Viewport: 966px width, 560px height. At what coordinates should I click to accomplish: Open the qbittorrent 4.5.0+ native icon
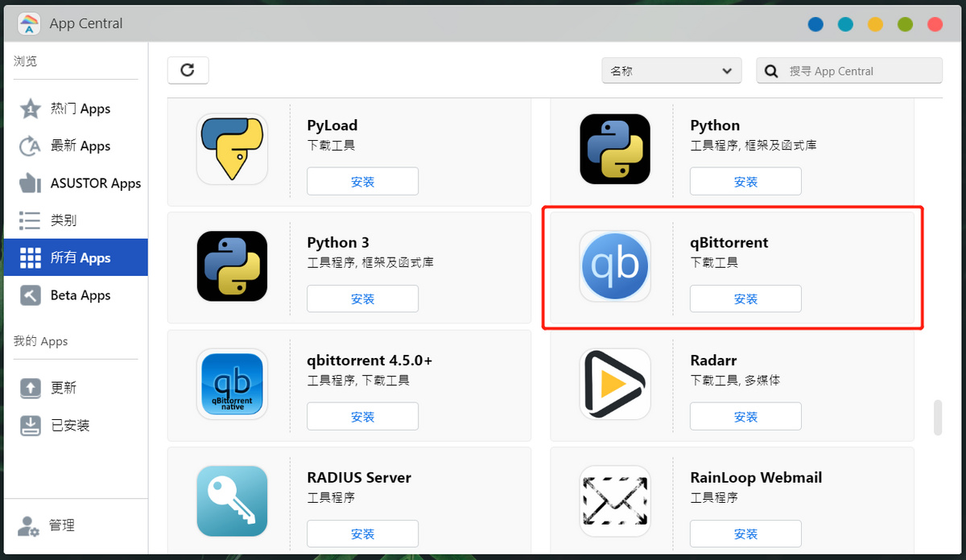(x=232, y=384)
